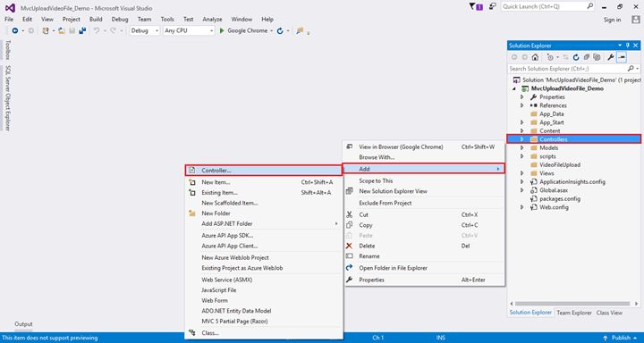Image resolution: width=644 pixels, height=343 pixels.
Task: Click the Navigate Backward toolbar icon
Action: coord(15,30)
